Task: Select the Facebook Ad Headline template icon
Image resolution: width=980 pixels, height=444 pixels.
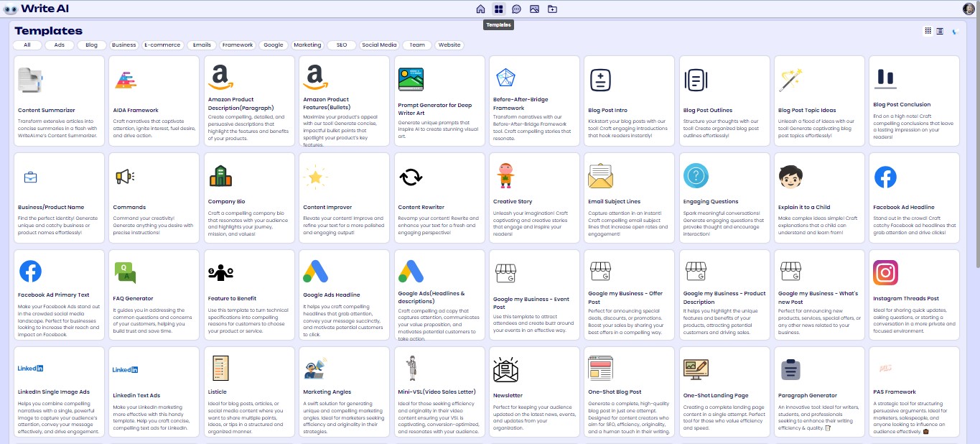Action: [x=885, y=176]
